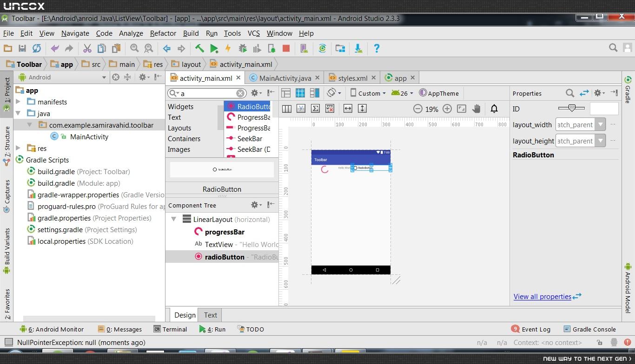This screenshot has height=364, width=635.
Task: Open the layout_height dropdown
Action: tap(601, 141)
